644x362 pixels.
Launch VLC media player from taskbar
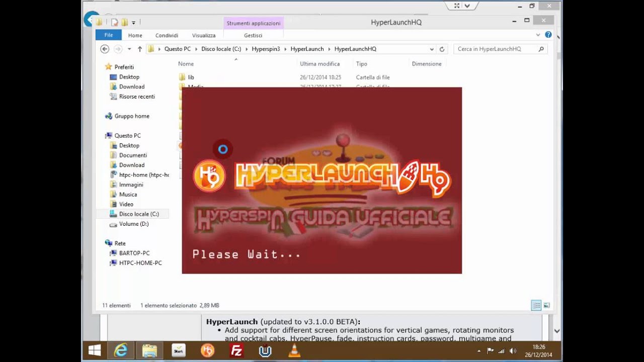pos(294,350)
